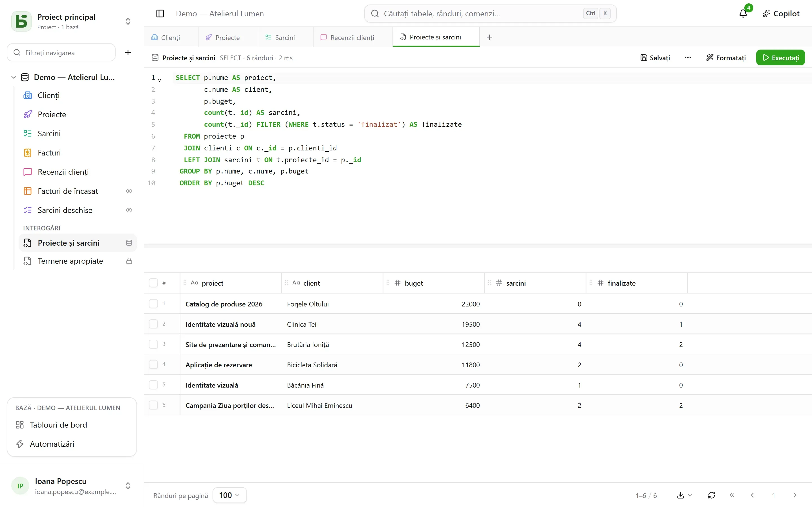Image resolution: width=812 pixels, height=507 pixels.
Task: Run the query with Executați
Action: (780, 58)
